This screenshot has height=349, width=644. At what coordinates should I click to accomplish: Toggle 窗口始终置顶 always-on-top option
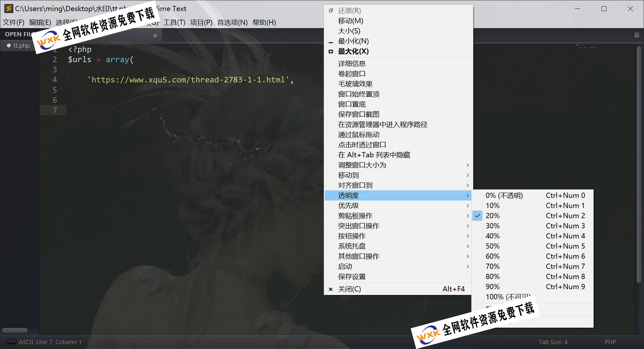click(359, 94)
